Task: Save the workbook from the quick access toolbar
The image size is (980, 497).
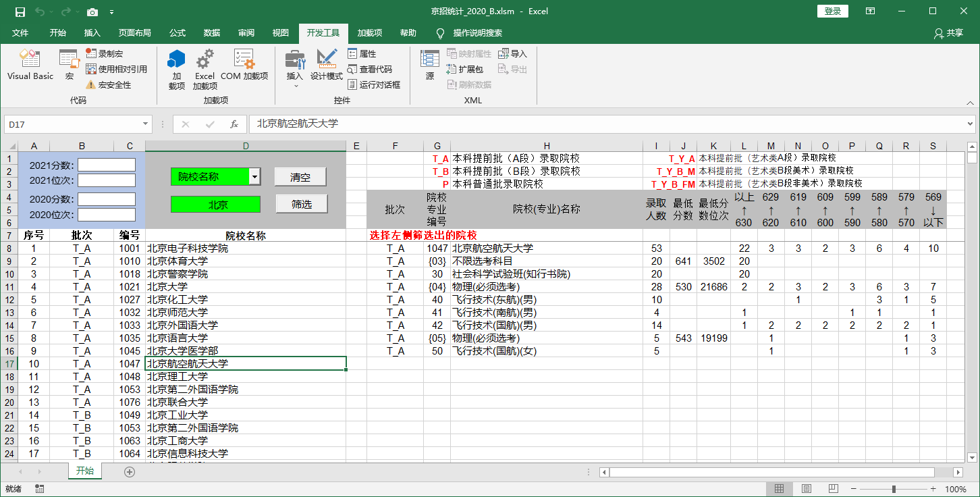Action: coord(20,11)
